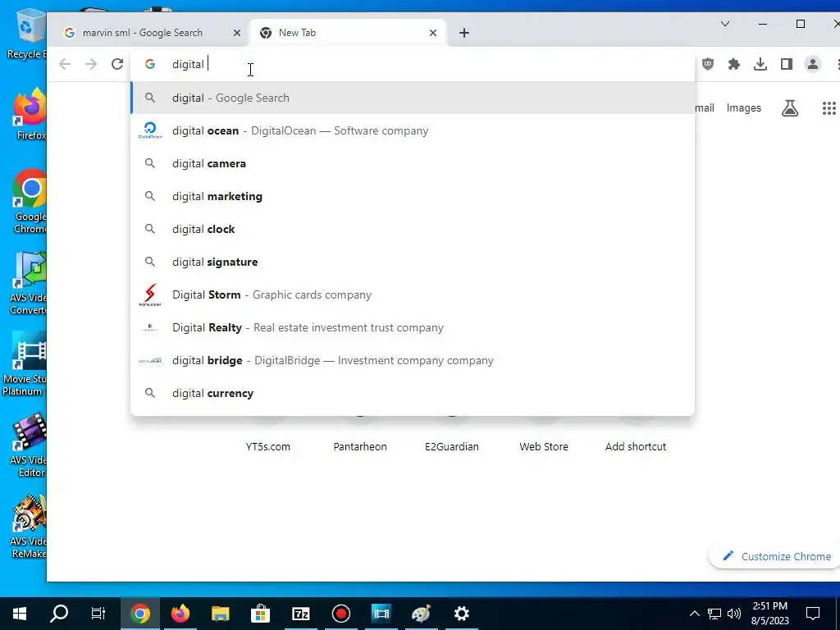Viewport: 840px width, 630px height.
Task: Click the Chrome taskbar icon
Action: [x=139, y=613]
